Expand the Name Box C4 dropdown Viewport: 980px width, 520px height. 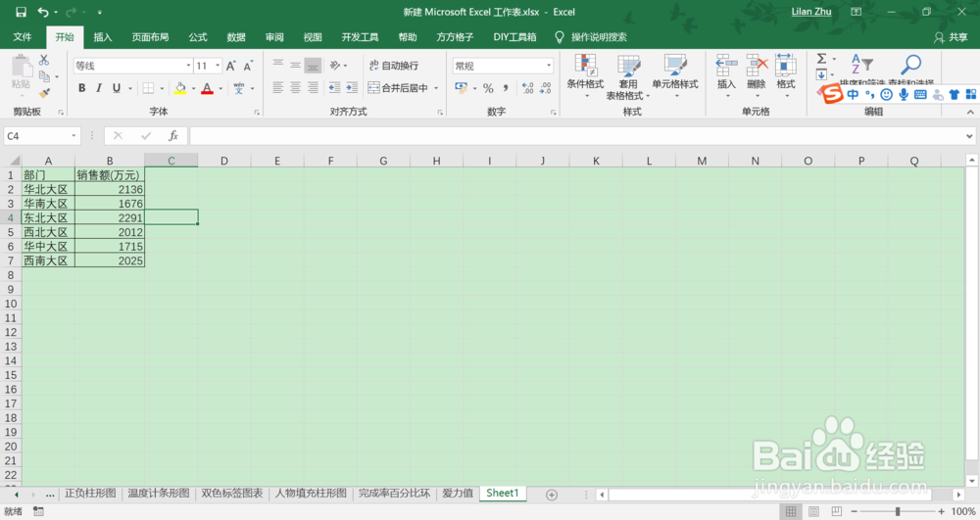coord(73,135)
